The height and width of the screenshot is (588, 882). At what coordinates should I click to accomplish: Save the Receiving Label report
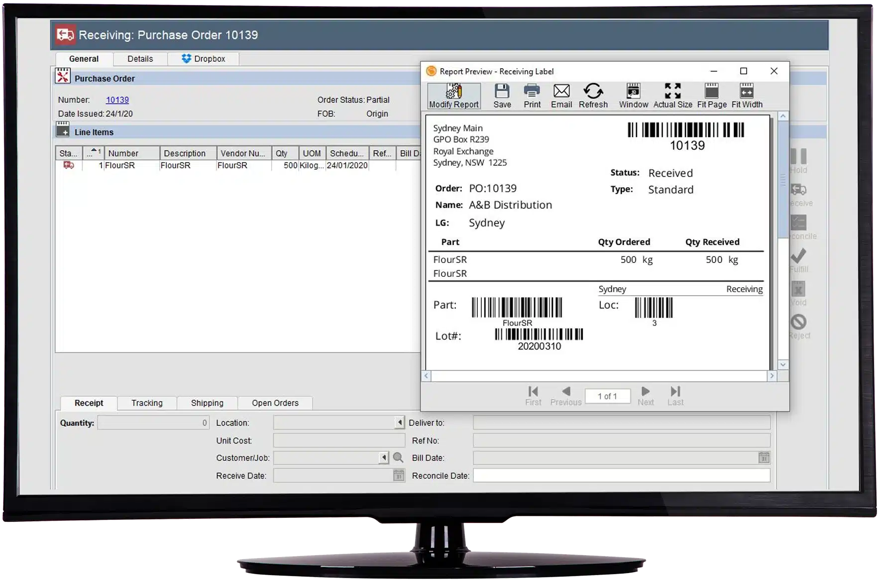click(x=502, y=96)
